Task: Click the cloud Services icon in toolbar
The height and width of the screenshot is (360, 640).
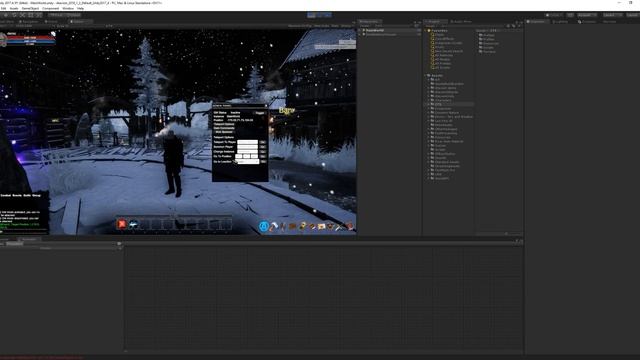Action: click(570, 15)
